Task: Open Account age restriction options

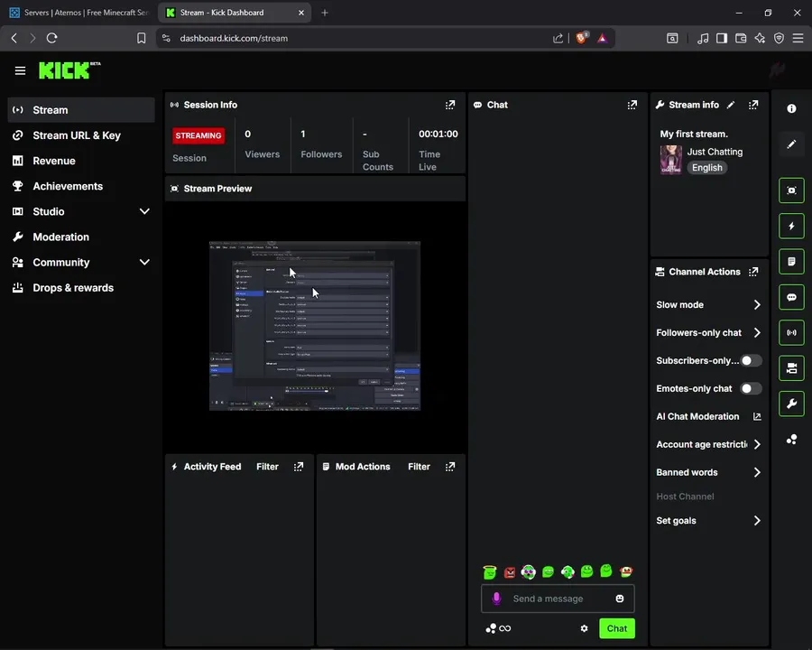Action: tap(708, 445)
